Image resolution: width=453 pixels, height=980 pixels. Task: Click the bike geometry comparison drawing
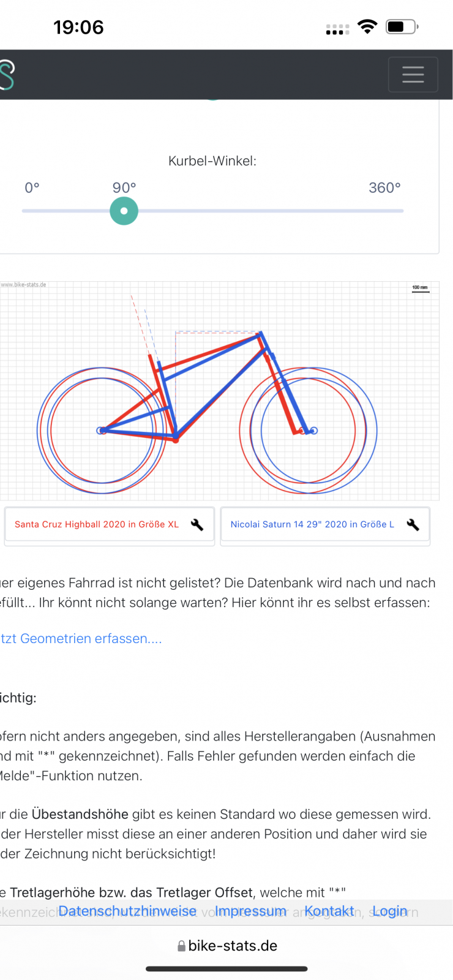(219, 391)
